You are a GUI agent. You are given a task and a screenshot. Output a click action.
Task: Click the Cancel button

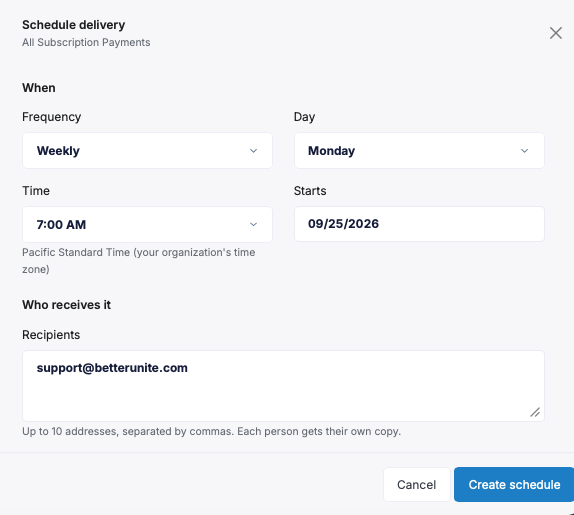click(417, 485)
